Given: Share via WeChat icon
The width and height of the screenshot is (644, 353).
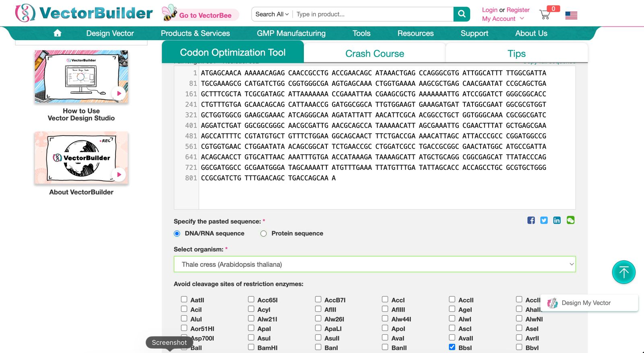Looking at the screenshot, I should coord(570,220).
